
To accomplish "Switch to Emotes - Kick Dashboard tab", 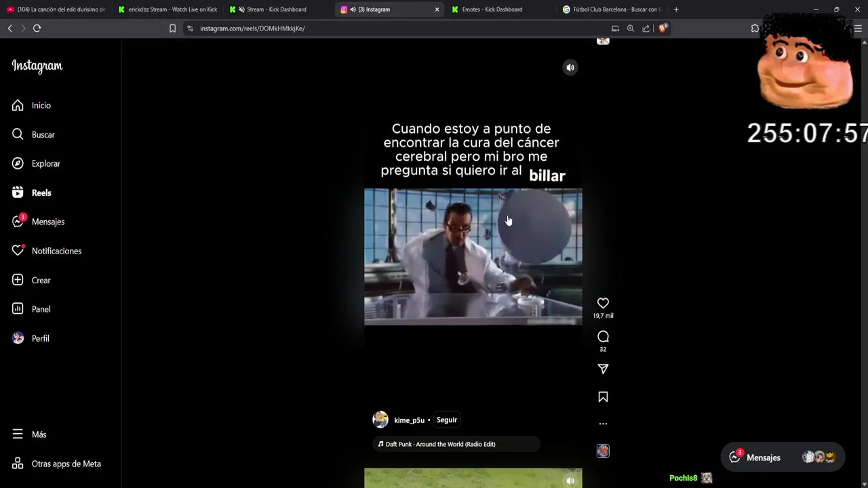I will (x=502, y=9).
